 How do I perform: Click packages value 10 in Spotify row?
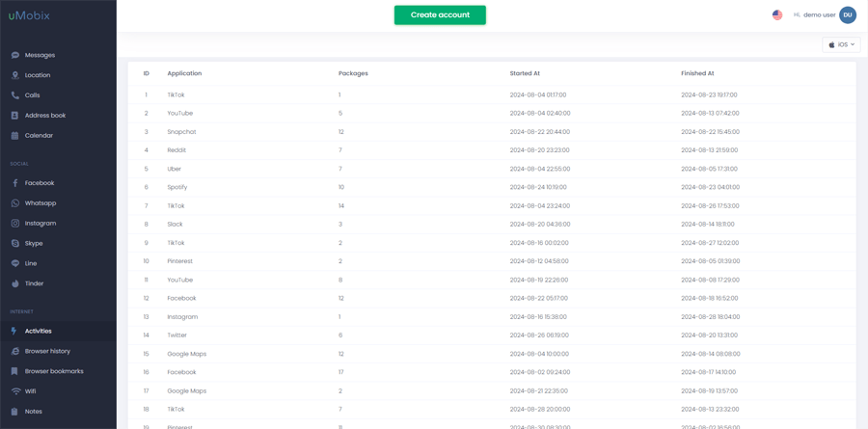pyautogui.click(x=341, y=187)
